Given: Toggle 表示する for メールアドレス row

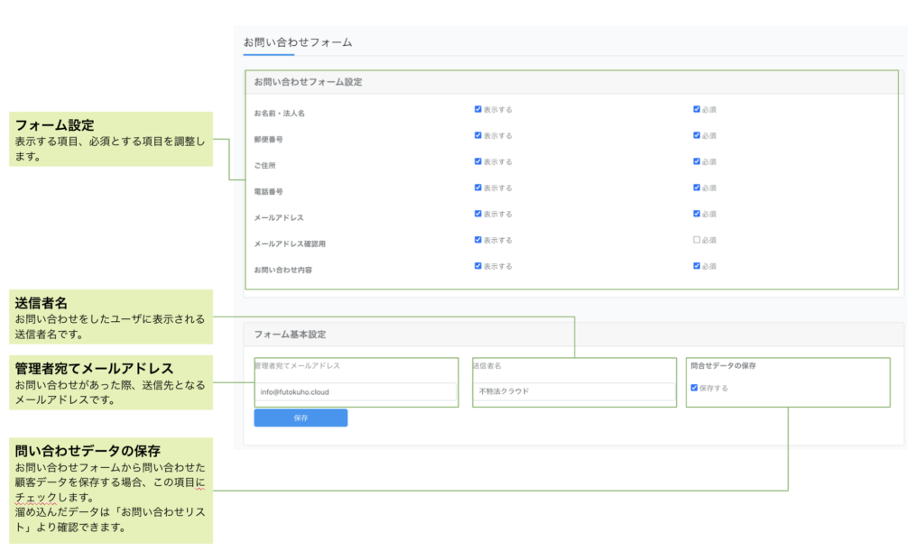Looking at the screenshot, I should [478, 214].
